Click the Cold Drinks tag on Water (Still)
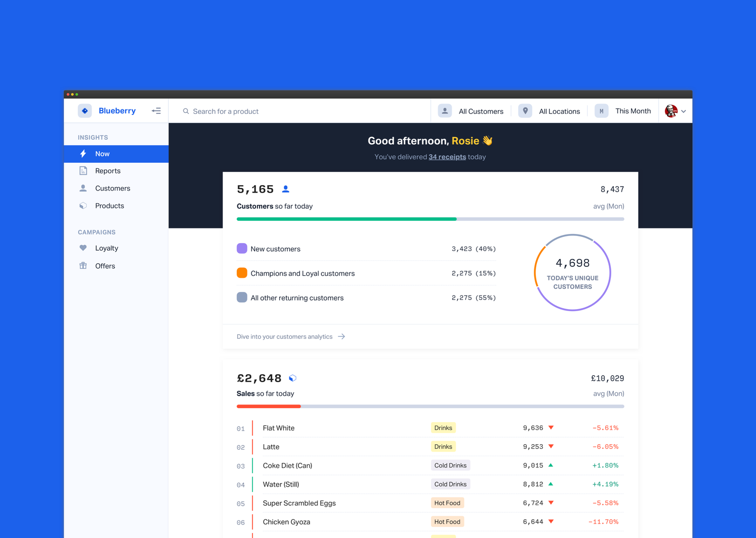The width and height of the screenshot is (756, 538). pos(451,484)
